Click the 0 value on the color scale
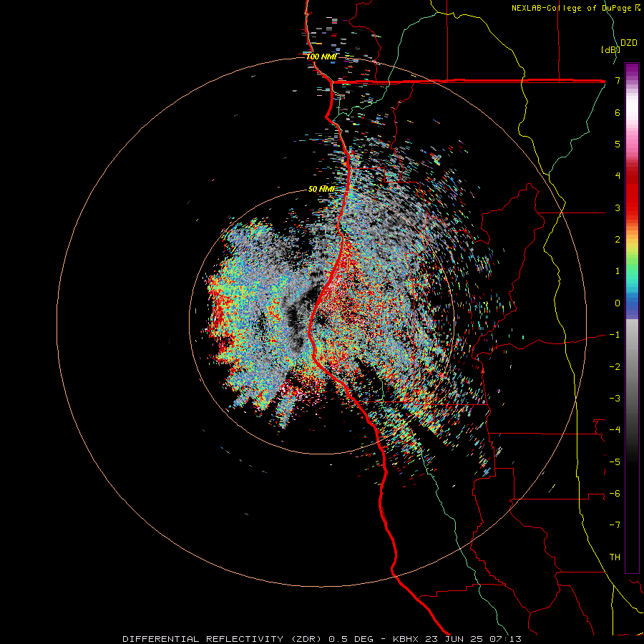The width and height of the screenshot is (644, 644). 618,303
